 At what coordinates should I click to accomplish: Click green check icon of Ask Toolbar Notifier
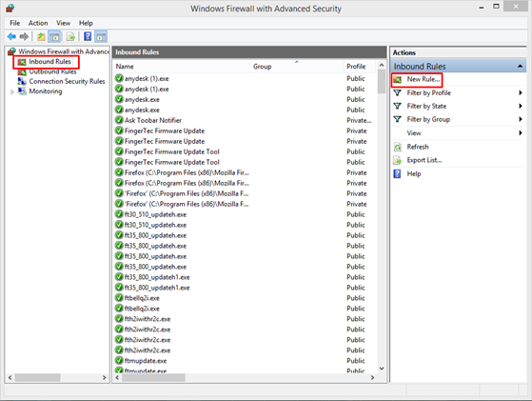point(119,120)
